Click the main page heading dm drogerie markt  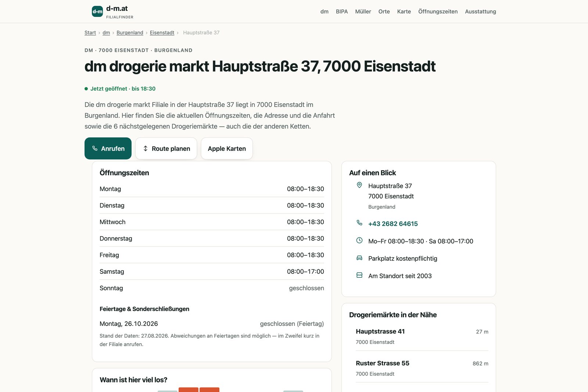tap(260, 66)
